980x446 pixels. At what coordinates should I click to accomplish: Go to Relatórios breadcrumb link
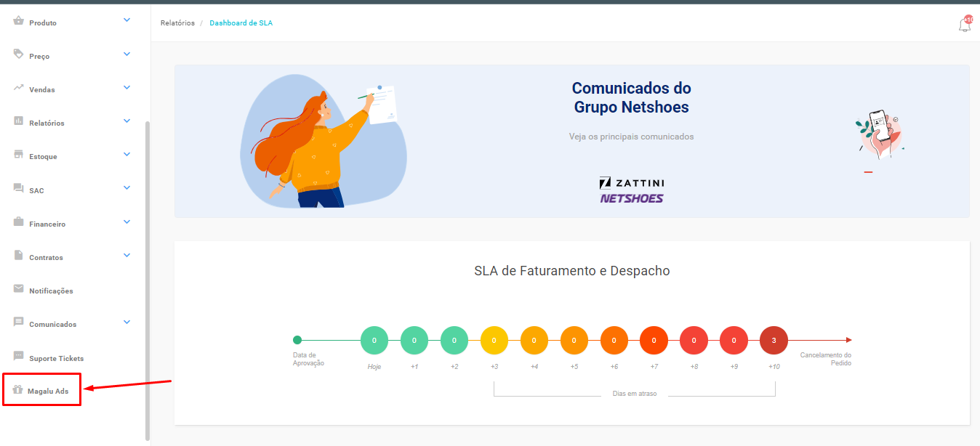tap(177, 23)
